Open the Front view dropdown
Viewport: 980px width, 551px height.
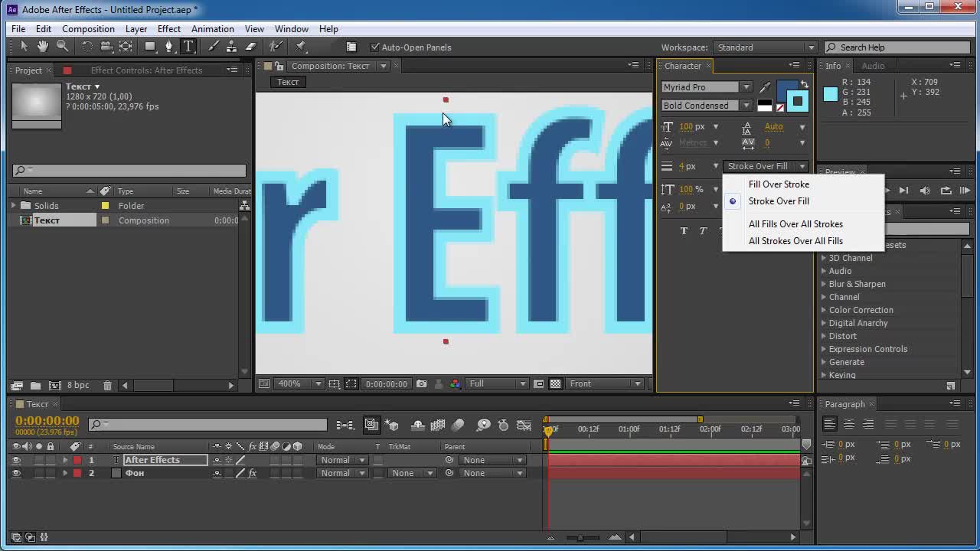[605, 383]
